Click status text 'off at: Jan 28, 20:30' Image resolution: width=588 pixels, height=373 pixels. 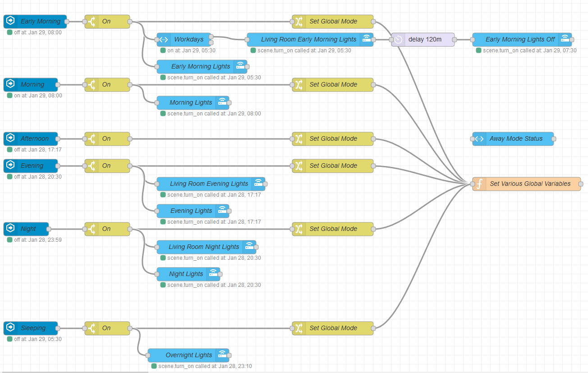click(38, 177)
